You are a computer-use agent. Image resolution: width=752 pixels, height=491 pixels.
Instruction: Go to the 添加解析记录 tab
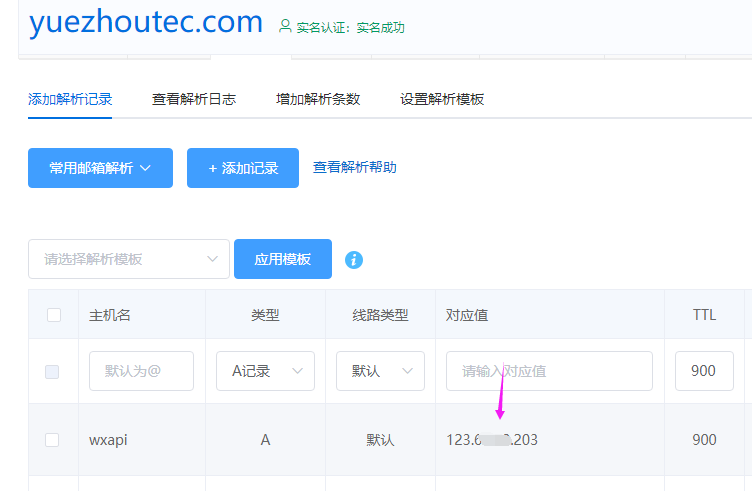click(x=70, y=99)
